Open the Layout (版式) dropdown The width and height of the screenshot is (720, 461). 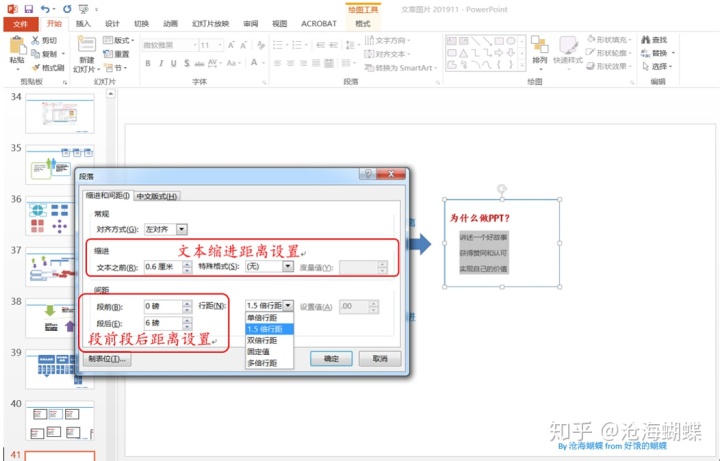[x=118, y=40]
